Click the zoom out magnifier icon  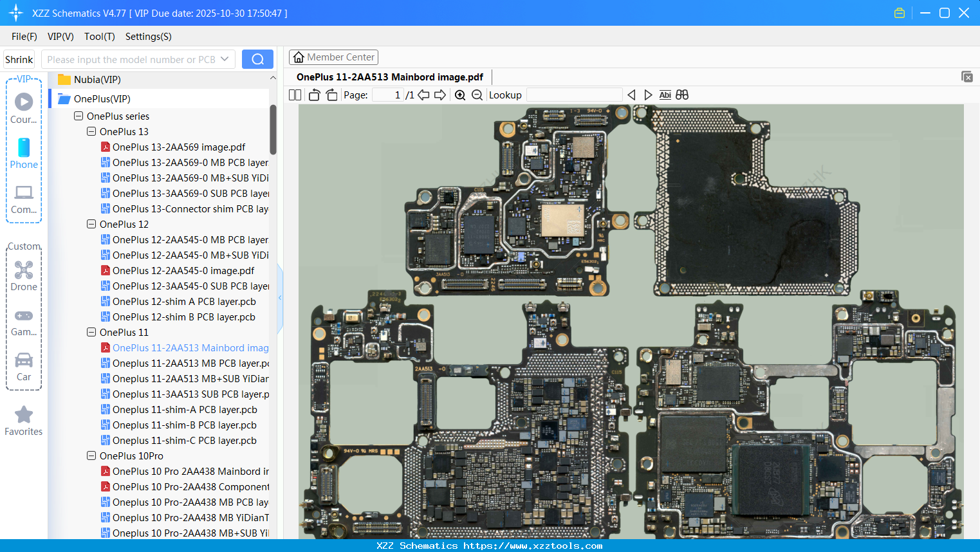pos(477,95)
